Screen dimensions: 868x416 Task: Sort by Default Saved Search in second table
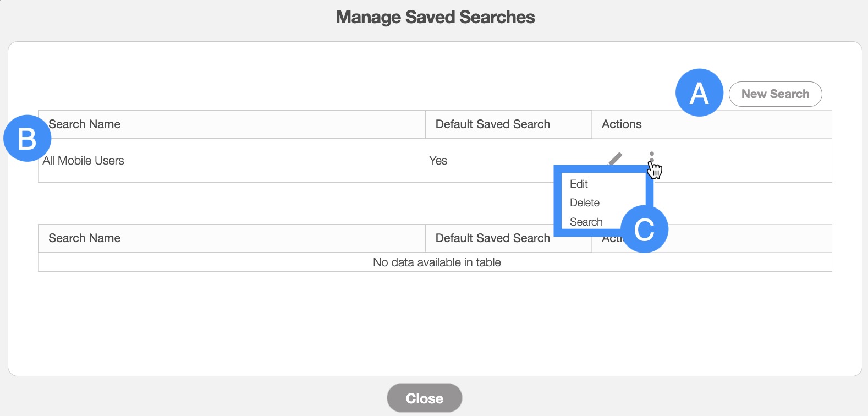[493, 238]
